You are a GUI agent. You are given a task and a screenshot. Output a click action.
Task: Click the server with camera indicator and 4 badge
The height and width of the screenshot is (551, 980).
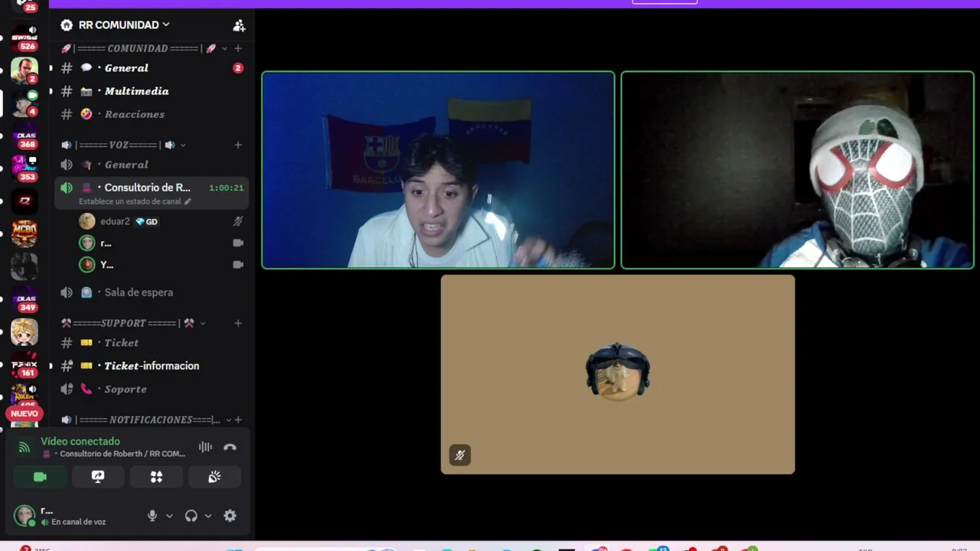coord(24,103)
